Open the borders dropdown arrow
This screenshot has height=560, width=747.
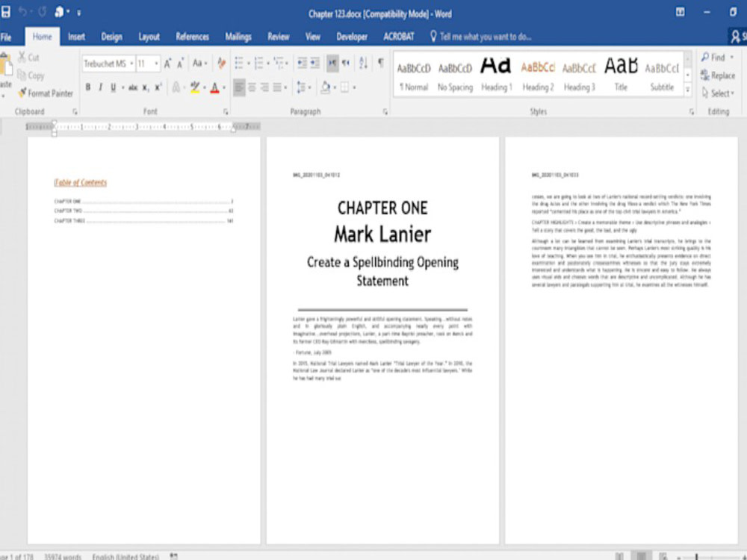(354, 87)
